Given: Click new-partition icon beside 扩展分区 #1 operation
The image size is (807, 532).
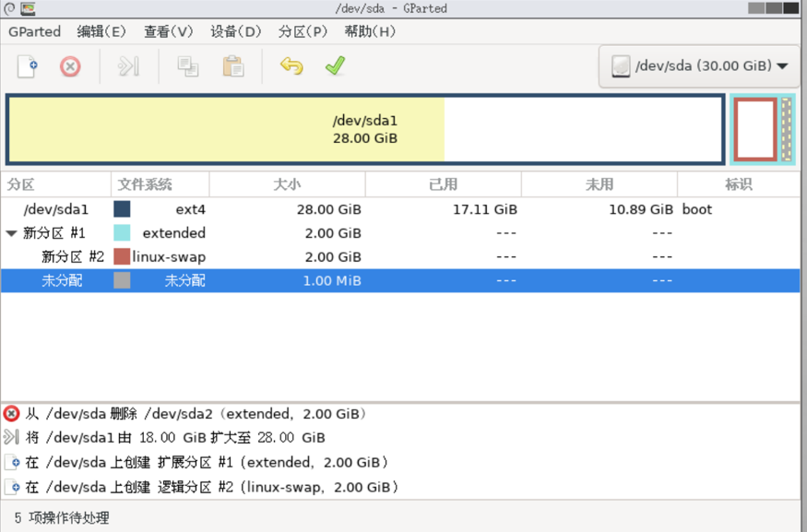Looking at the screenshot, I should [13, 463].
